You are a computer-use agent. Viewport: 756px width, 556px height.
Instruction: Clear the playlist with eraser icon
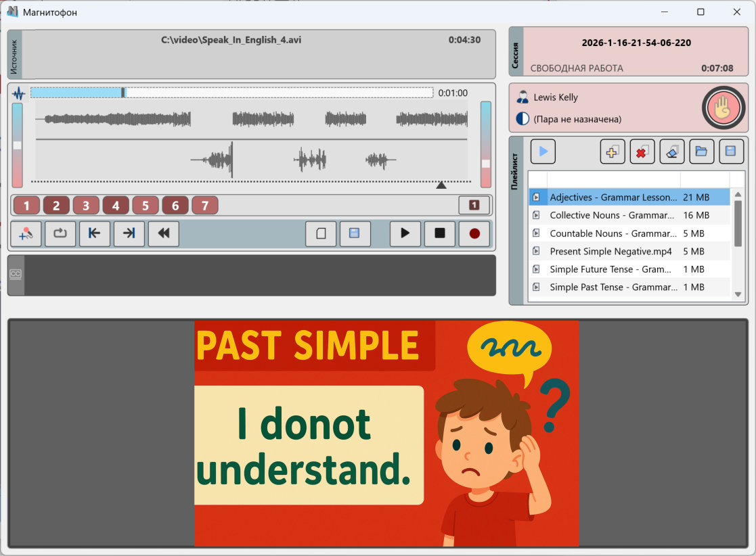(672, 152)
